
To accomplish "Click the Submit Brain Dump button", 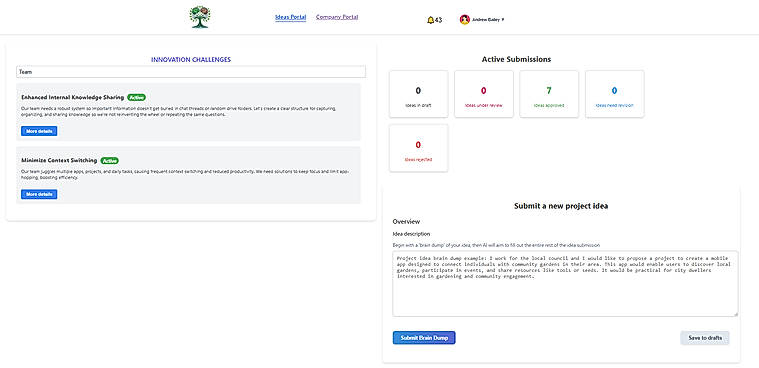I will point(424,338).
